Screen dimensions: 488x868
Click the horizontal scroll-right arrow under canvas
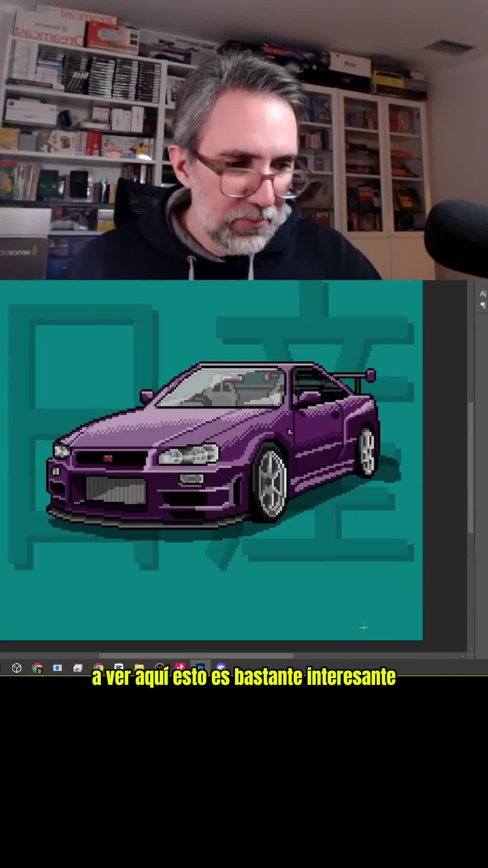click(463, 656)
